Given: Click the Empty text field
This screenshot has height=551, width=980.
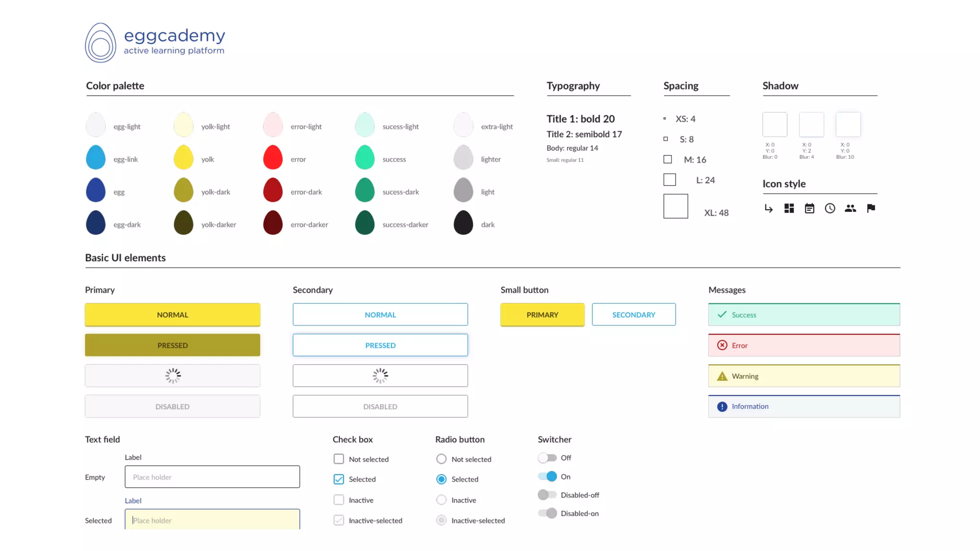Looking at the screenshot, I should [x=212, y=477].
